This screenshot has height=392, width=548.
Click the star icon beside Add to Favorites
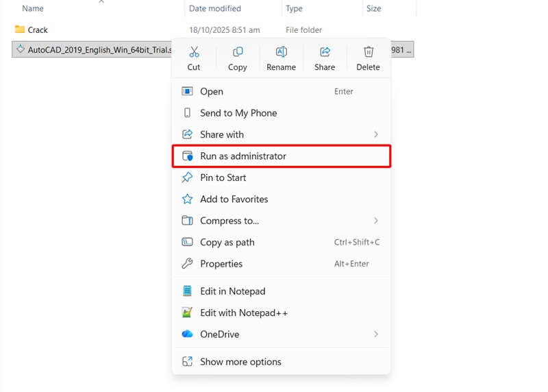(187, 199)
